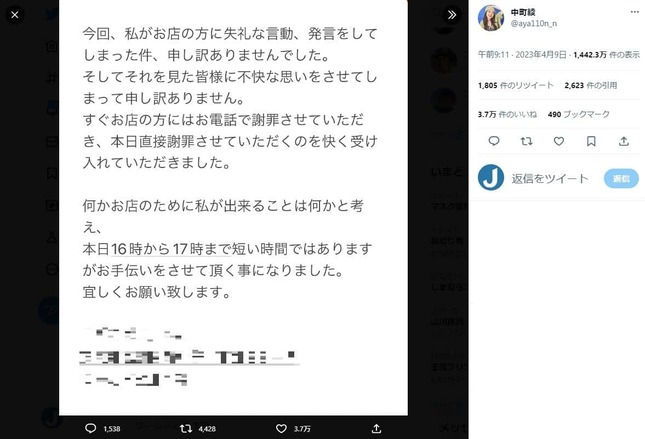
Task: Like the tweet with sidebar heart icon
Action: click(559, 141)
